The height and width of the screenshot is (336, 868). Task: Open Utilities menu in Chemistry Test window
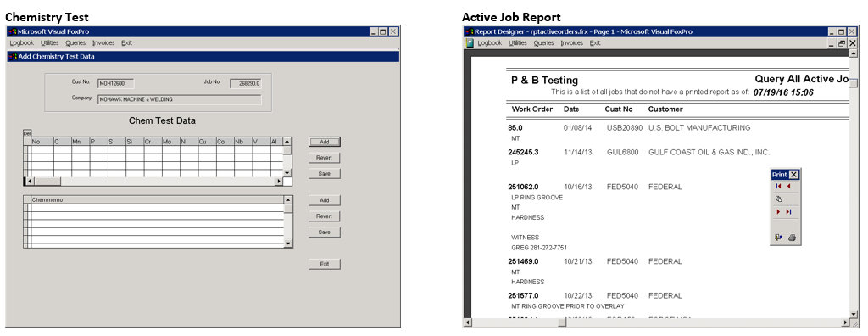tap(49, 42)
